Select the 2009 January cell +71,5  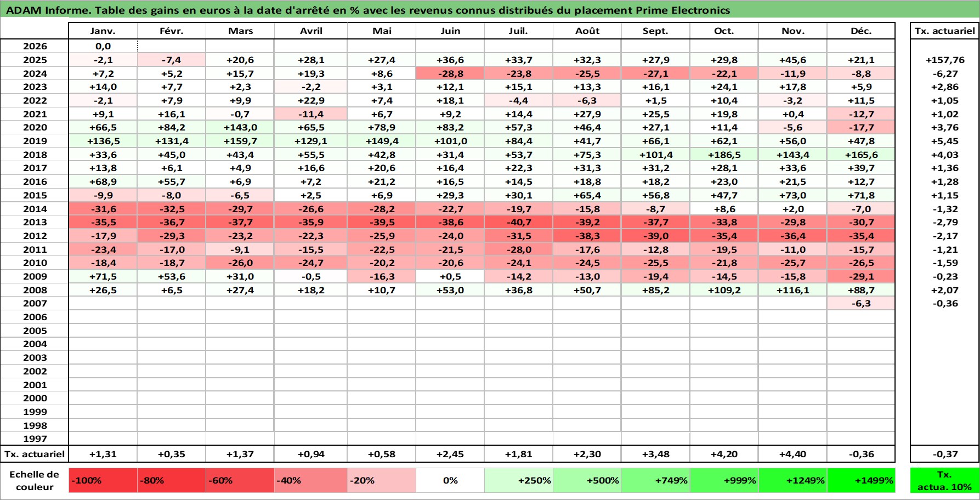pos(103,276)
